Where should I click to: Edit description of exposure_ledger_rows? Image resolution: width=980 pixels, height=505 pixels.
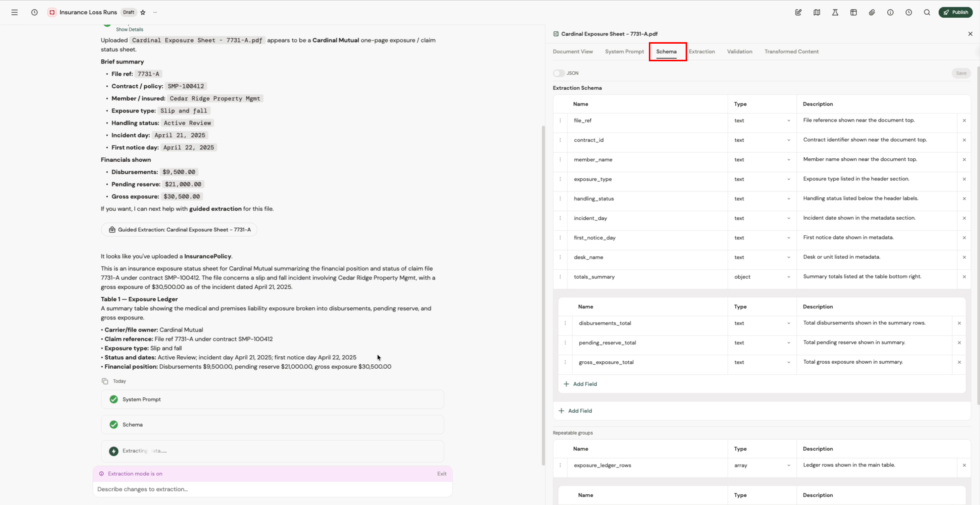click(877, 465)
